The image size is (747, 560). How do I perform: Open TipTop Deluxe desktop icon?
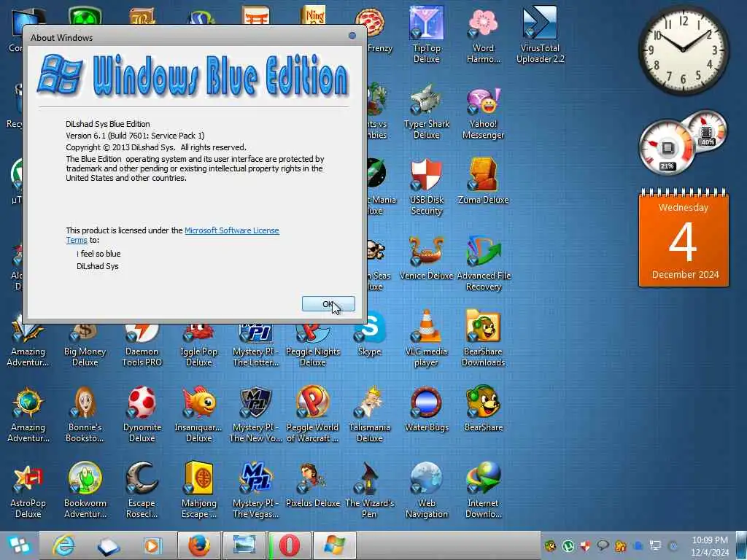click(x=426, y=34)
